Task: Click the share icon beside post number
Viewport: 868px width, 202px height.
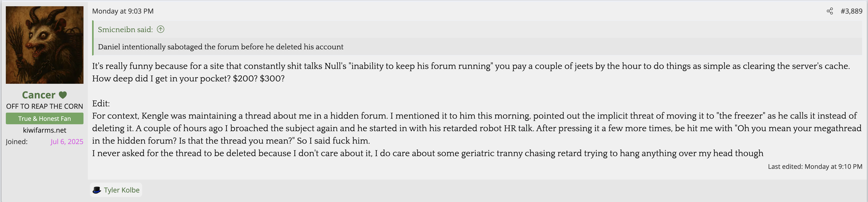Action: pos(830,11)
